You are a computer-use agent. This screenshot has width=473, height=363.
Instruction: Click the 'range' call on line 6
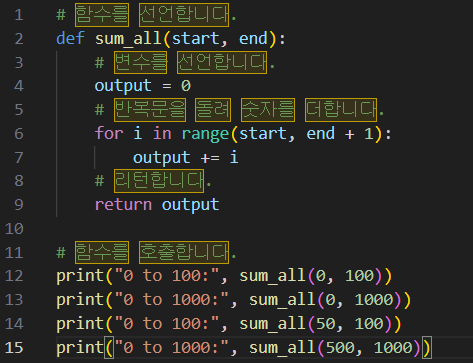pyautogui.click(x=205, y=134)
